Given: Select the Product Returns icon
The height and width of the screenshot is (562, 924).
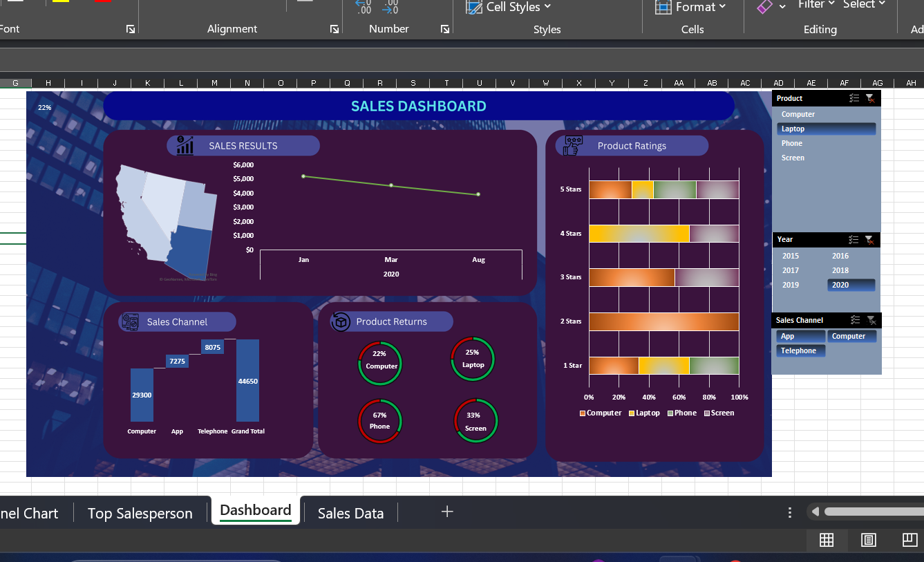Looking at the screenshot, I should [341, 321].
